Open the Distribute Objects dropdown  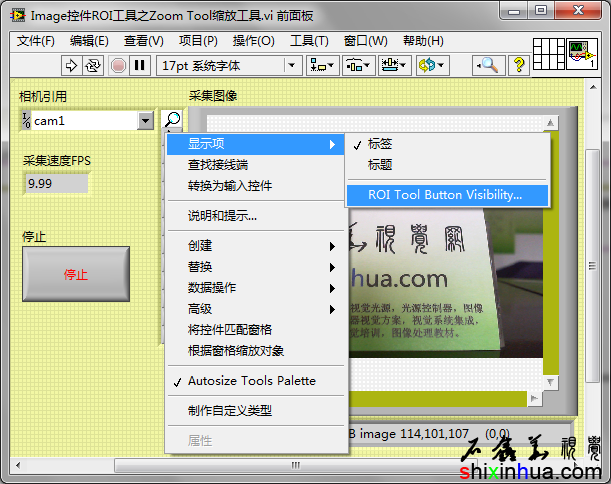click(358, 65)
